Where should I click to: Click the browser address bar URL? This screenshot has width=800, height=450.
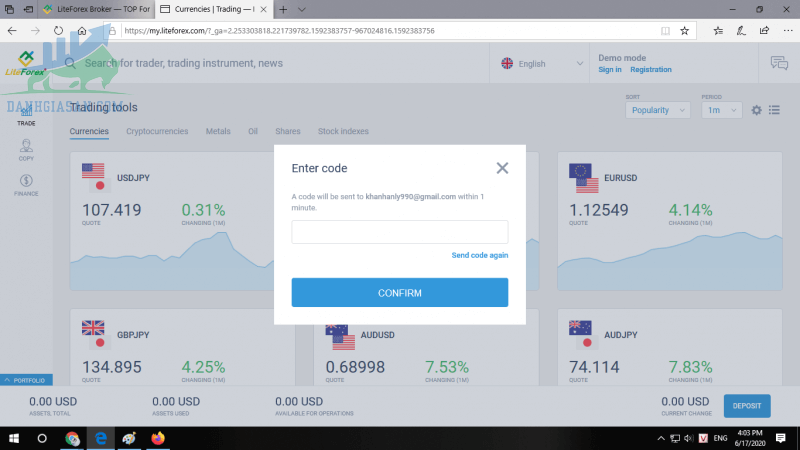(279, 31)
